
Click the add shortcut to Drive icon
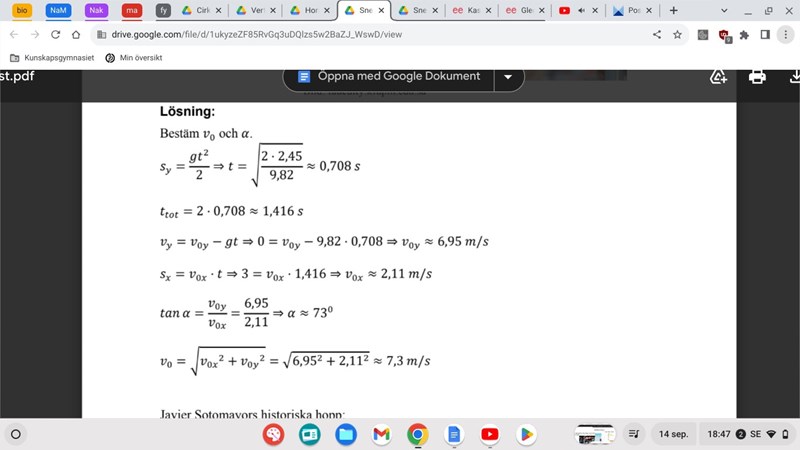pos(718,77)
